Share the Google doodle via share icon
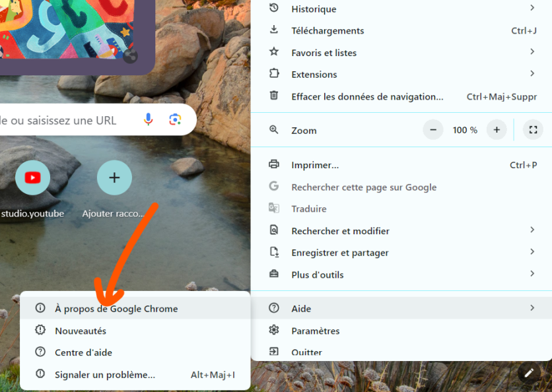This screenshot has width=552, height=392. [131, 55]
